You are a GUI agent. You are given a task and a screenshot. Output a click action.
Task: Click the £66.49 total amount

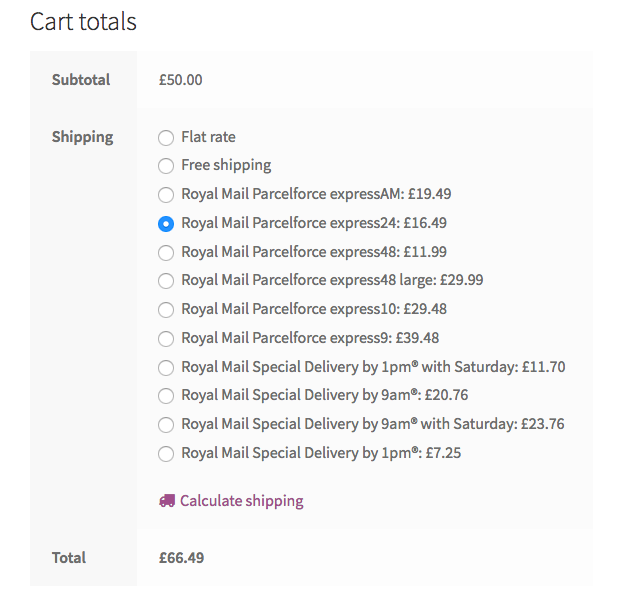(181, 558)
